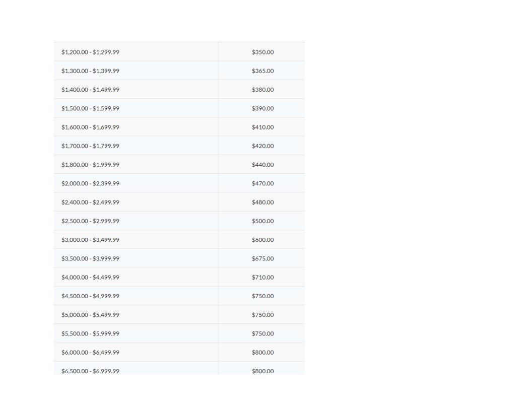Click the $380.00 fee cell

click(262, 90)
